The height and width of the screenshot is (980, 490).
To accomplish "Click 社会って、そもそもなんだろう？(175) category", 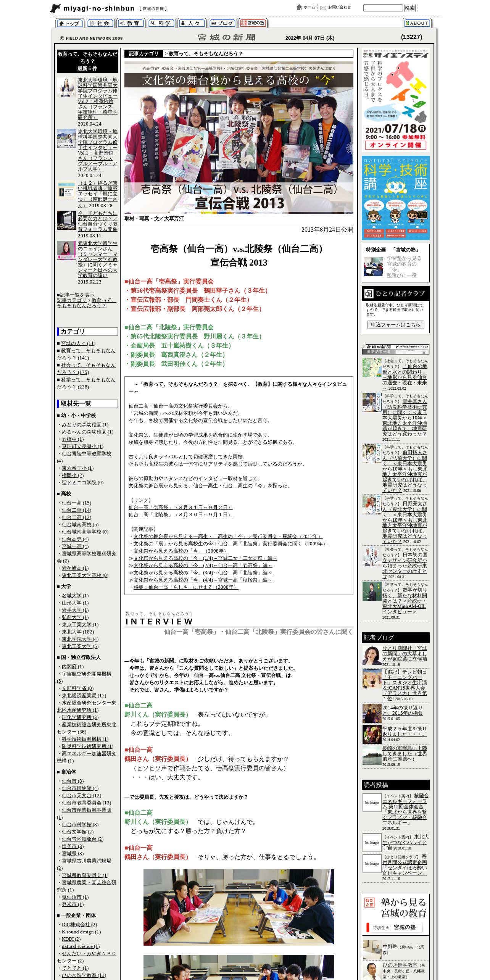I will [86, 369].
